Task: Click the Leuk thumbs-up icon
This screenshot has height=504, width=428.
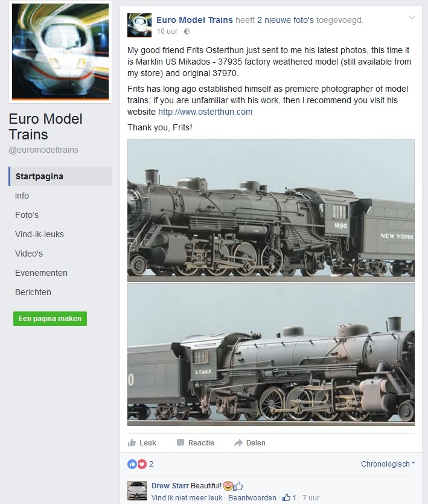Action: pos(132,443)
